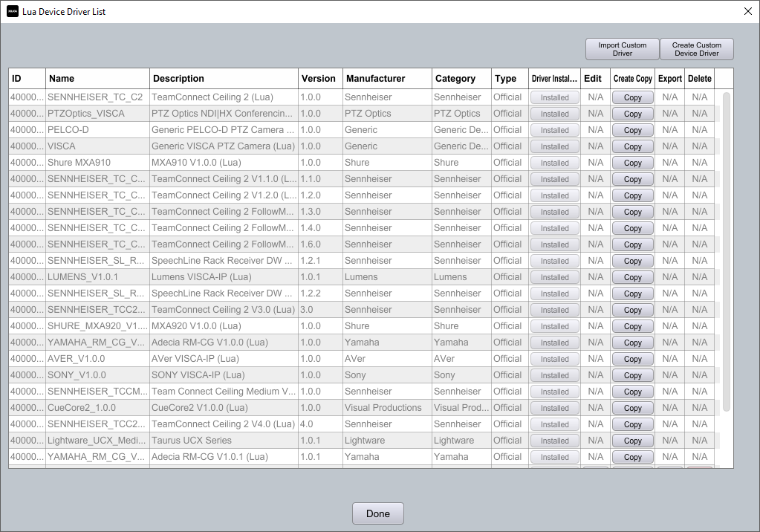Copy the AVER_V1.0.0 driver
This screenshot has width=760, height=532.
[632, 360]
